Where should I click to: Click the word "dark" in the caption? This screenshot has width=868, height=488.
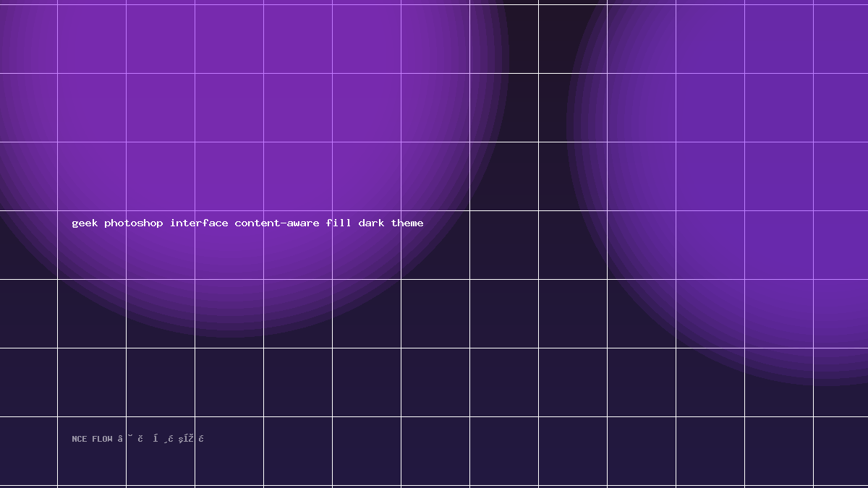(371, 223)
